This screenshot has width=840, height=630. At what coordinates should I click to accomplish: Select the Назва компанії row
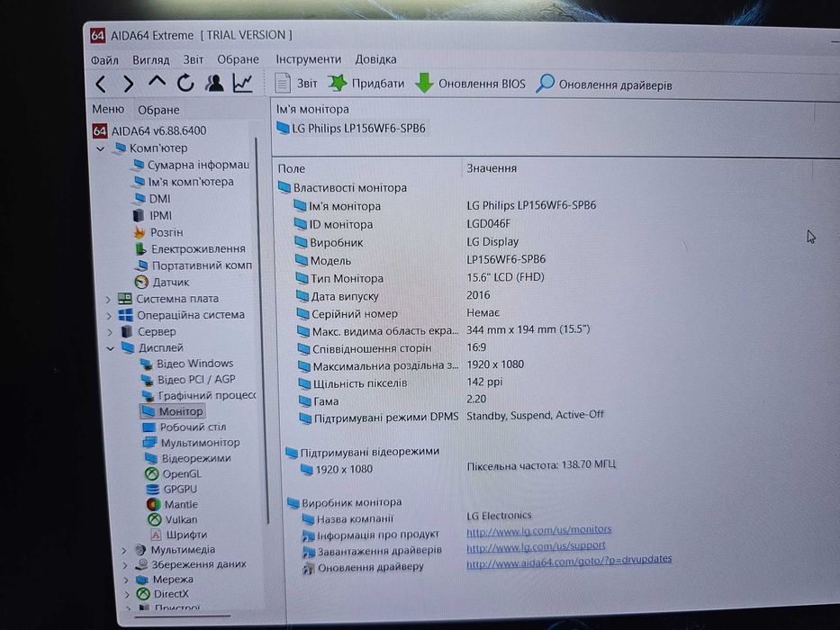pyautogui.click(x=418, y=518)
